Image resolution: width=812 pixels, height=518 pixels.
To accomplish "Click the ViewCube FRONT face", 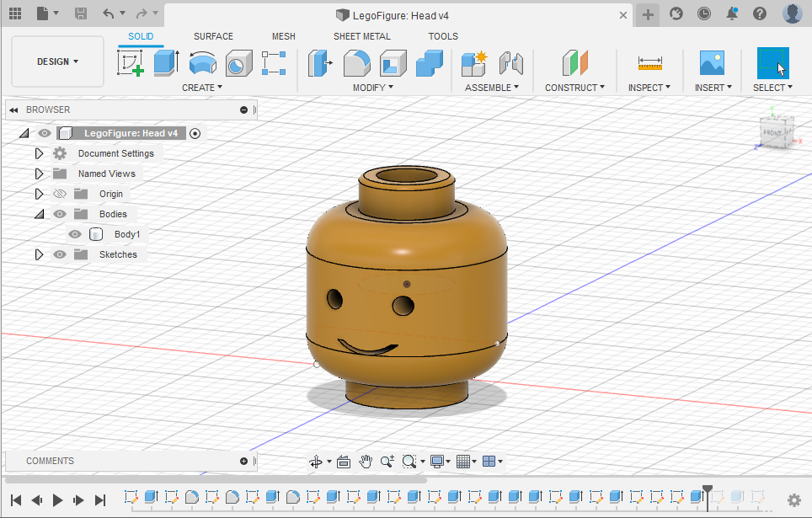I will pos(772,132).
